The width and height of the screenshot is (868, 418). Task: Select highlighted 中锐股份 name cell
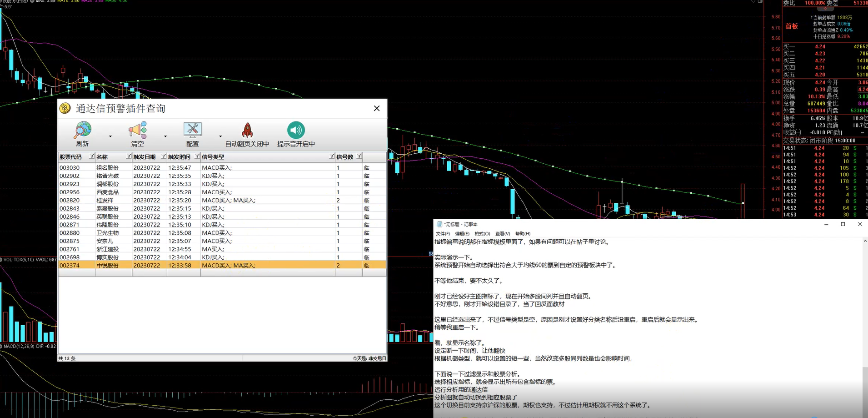coord(108,266)
